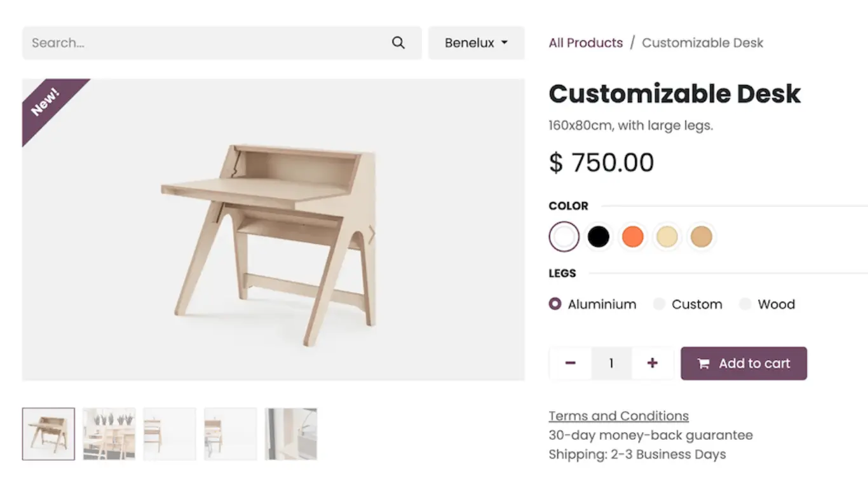Select Aluminium legs option
Image resolution: width=868 pixels, height=488 pixels.
555,304
